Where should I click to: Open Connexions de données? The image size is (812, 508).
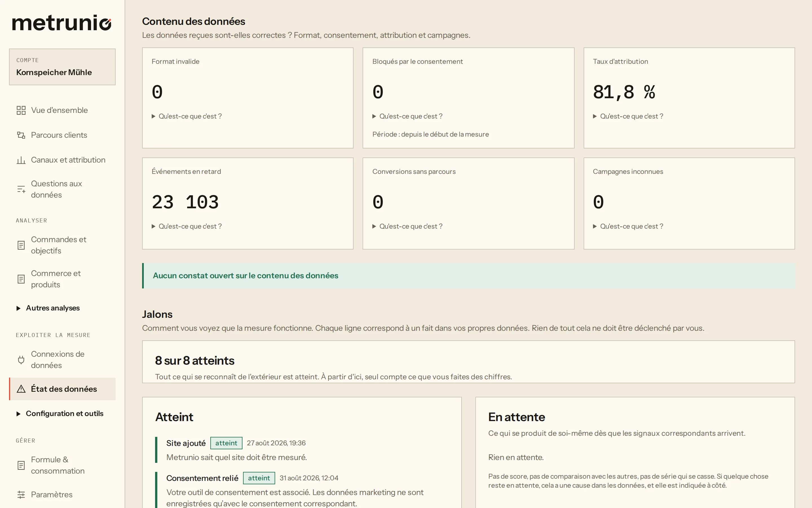[x=62, y=360]
